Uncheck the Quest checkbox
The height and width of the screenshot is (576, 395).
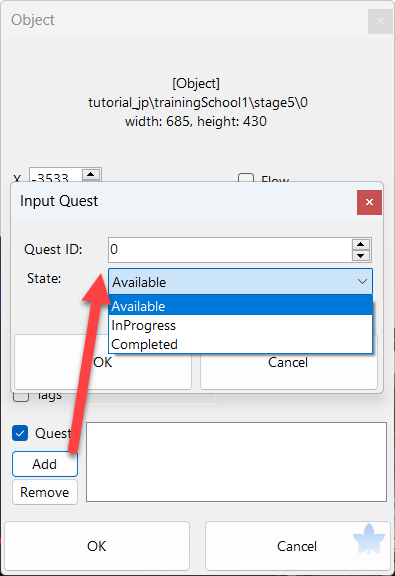[20, 433]
